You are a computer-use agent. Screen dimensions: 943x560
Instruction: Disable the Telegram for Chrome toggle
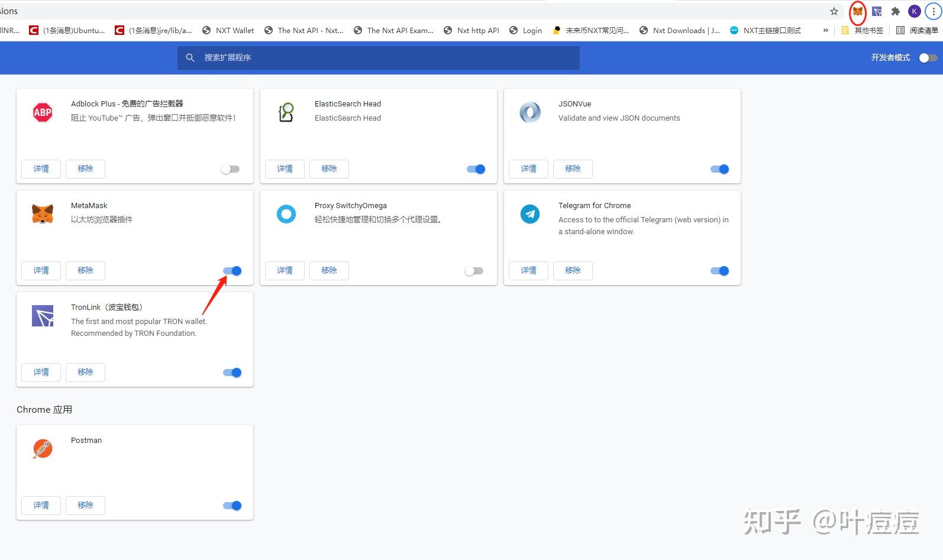click(720, 271)
